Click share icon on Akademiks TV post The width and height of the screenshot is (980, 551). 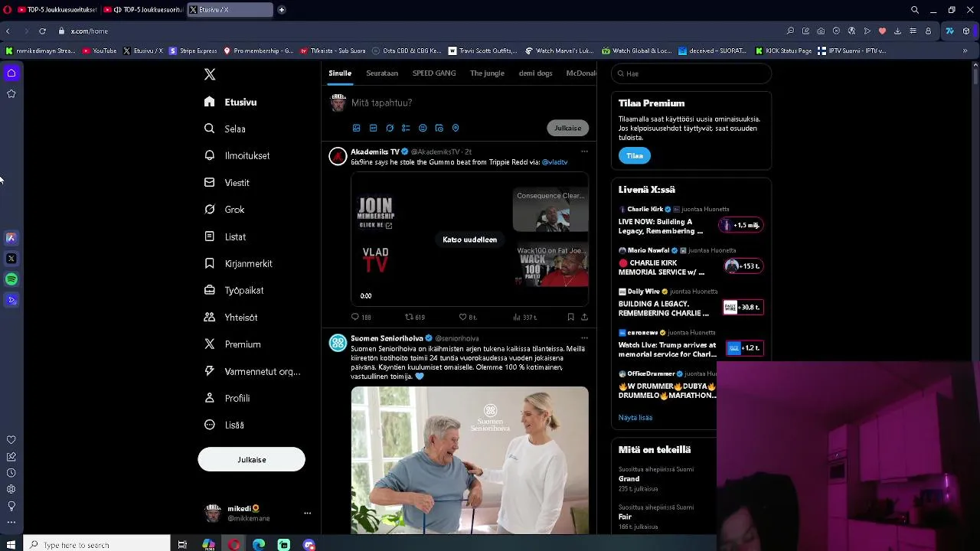pos(584,317)
